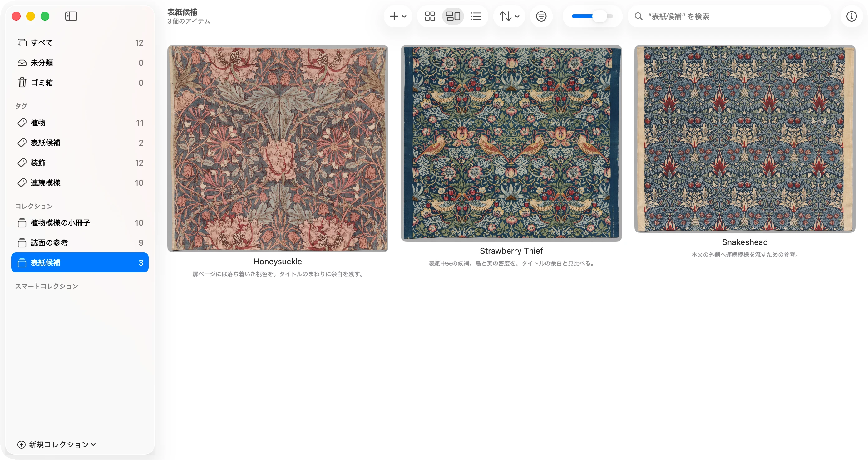868x460 pixels.
Task: Switch to list view
Action: coord(476,16)
